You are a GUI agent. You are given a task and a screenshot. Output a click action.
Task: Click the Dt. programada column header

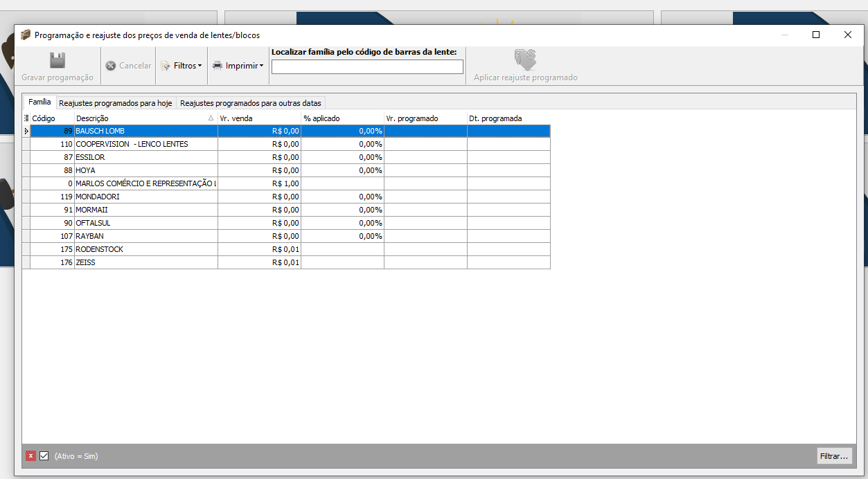(x=509, y=118)
